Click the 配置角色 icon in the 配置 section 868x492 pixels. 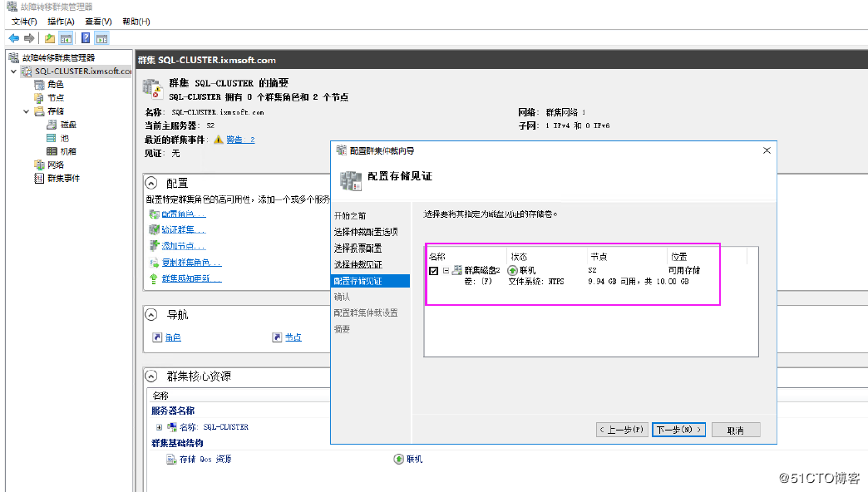pyautogui.click(x=155, y=214)
